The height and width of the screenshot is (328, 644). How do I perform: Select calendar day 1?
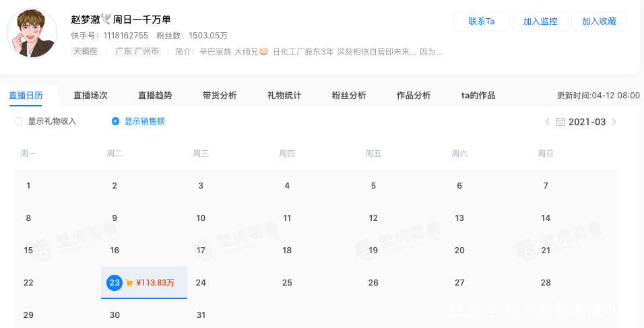(28, 186)
